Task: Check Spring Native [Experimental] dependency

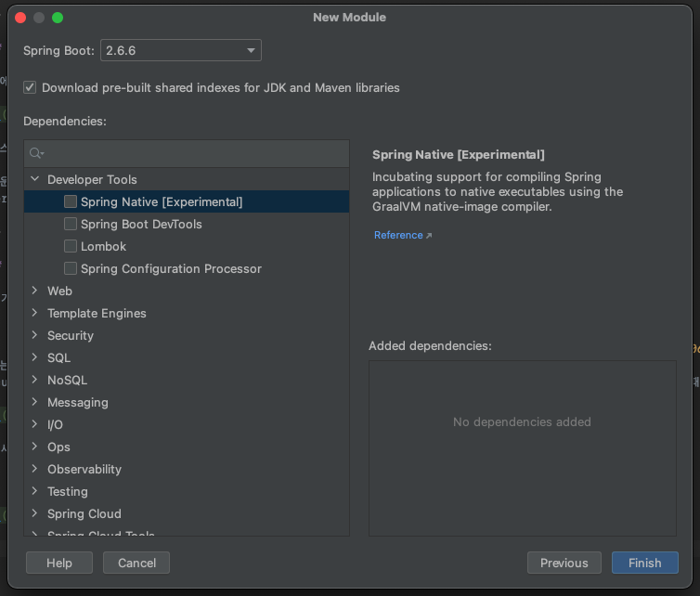Action: [71, 201]
